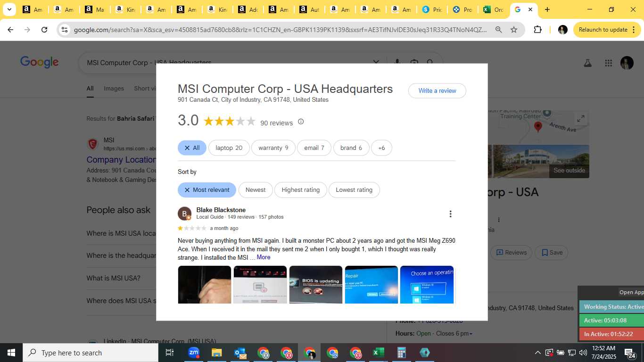Open Calculator from the taskbar
644x362 pixels.
point(402,353)
